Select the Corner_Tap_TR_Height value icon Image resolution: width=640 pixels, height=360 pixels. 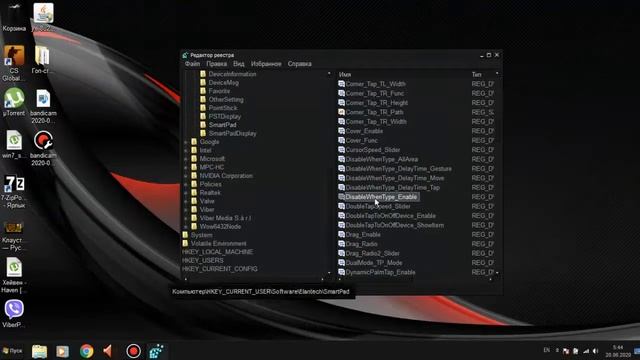point(342,103)
